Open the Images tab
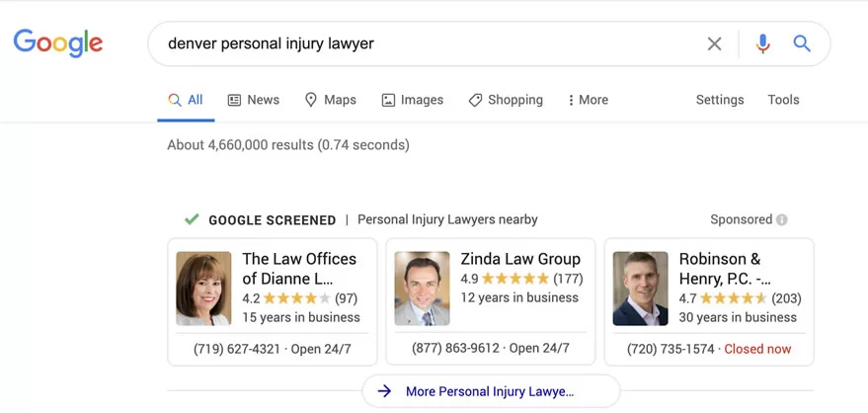 [412, 100]
